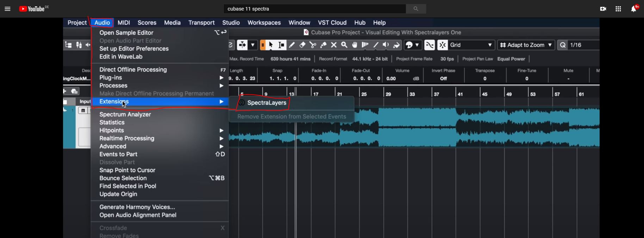Select the Comp hand tool
This screenshot has width=644, height=238.
point(355,45)
